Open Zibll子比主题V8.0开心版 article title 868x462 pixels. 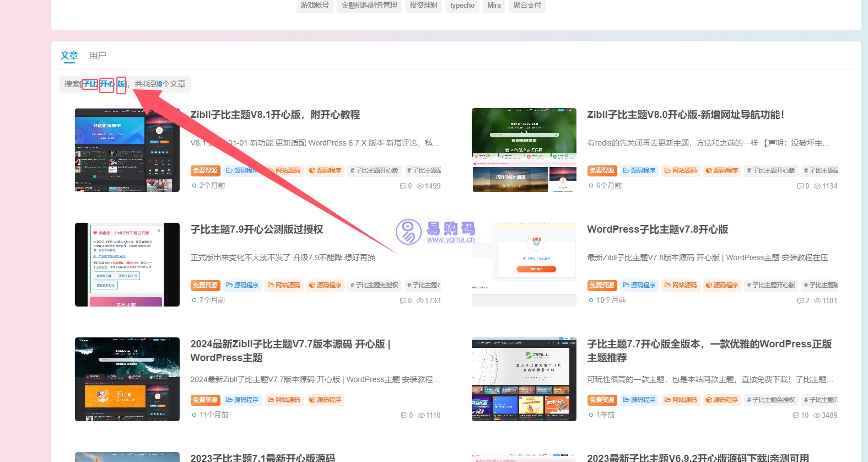(x=685, y=115)
